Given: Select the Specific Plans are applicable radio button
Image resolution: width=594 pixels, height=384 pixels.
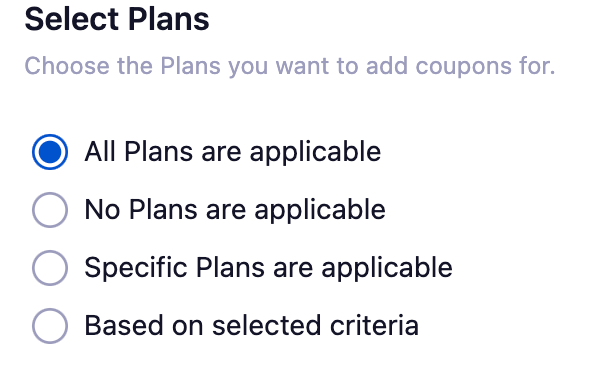Looking at the screenshot, I should (50, 268).
